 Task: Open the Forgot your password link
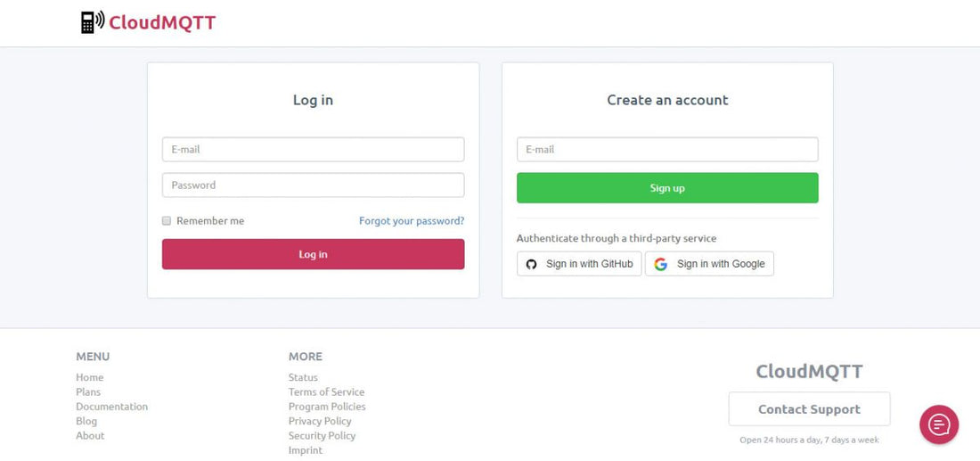[x=412, y=220]
